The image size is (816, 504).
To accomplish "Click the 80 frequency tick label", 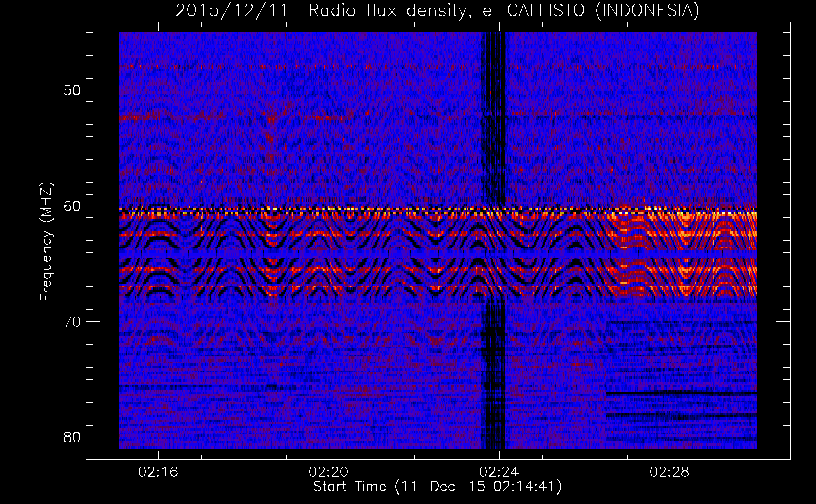I will coord(72,437).
